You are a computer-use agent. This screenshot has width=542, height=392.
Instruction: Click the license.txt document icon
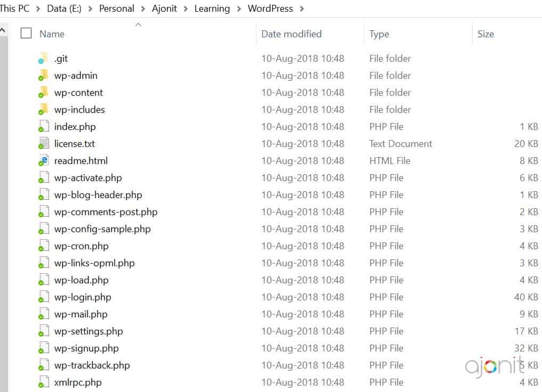[43, 143]
